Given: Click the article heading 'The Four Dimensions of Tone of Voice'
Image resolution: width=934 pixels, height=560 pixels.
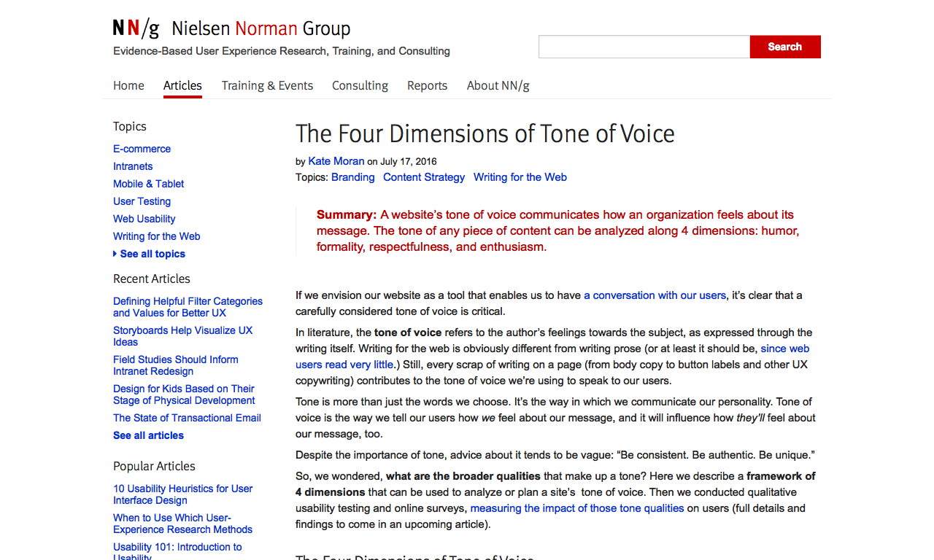Looking at the screenshot, I should click(x=485, y=133).
